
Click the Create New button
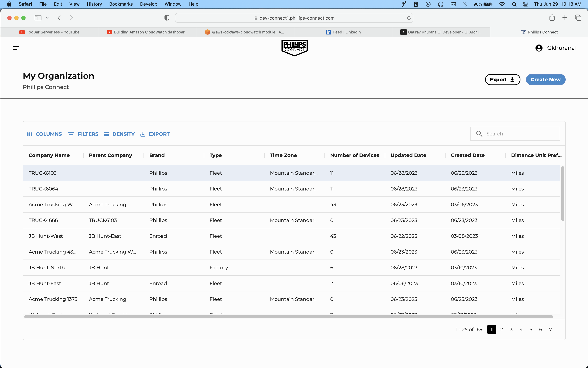(545, 80)
